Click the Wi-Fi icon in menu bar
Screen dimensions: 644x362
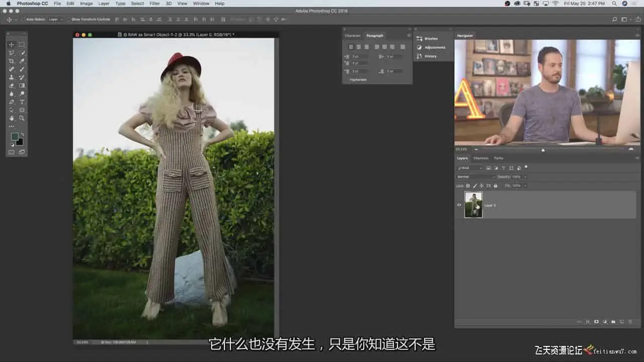click(x=555, y=4)
